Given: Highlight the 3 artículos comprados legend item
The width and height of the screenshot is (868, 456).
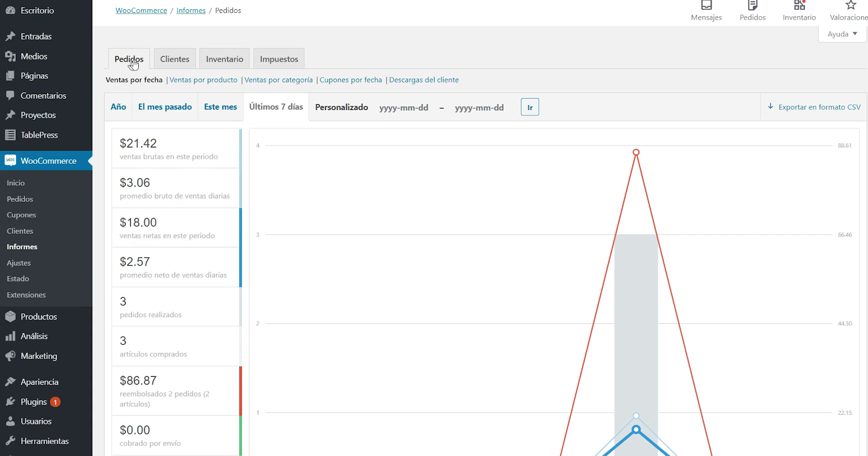Looking at the screenshot, I should (x=177, y=346).
